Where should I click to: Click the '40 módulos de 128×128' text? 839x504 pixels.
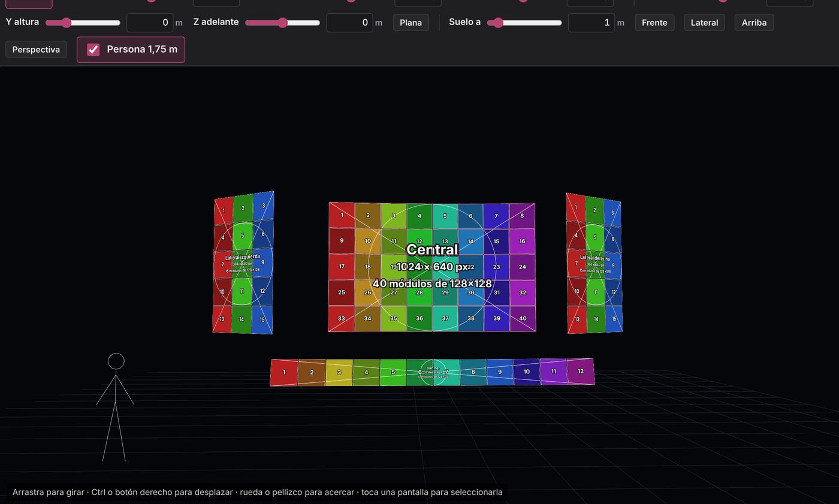pyautogui.click(x=432, y=283)
